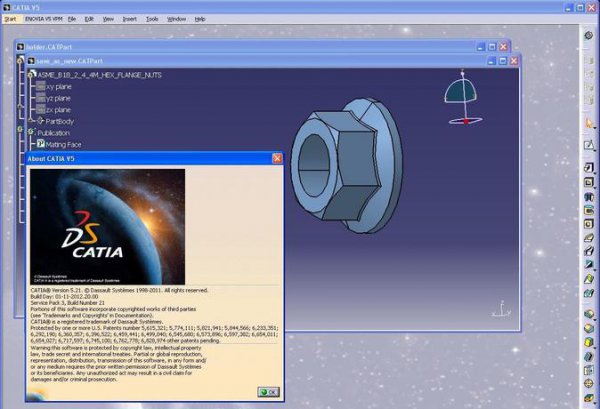600x409 pixels.
Task: Click the 'CATIA Version 5.21' copyright line
Action: coord(119,290)
